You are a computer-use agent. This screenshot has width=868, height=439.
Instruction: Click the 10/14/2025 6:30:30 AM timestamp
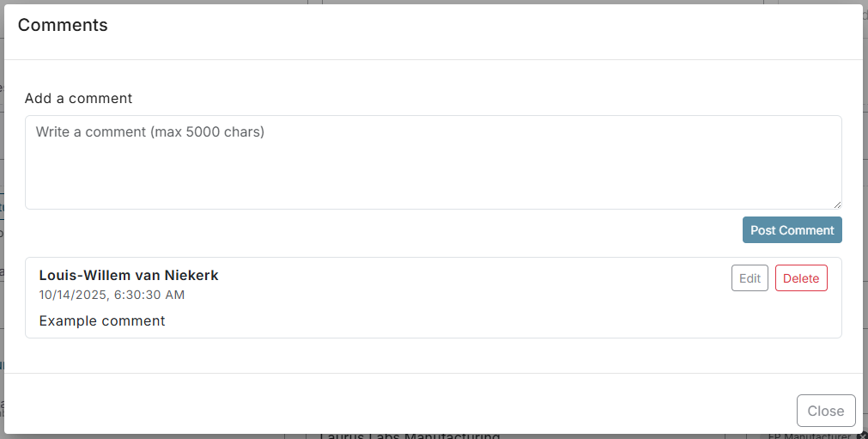tap(112, 295)
